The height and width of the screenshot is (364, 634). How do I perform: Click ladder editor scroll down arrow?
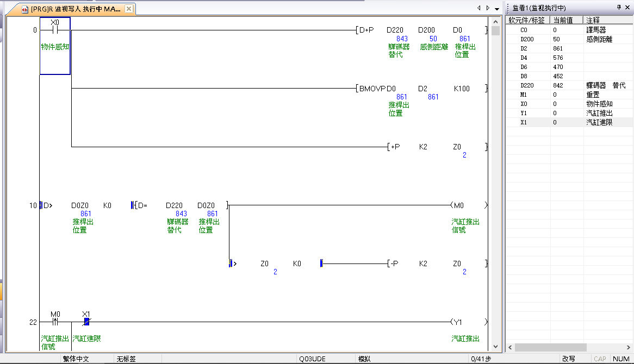click(x=495, y=346)
